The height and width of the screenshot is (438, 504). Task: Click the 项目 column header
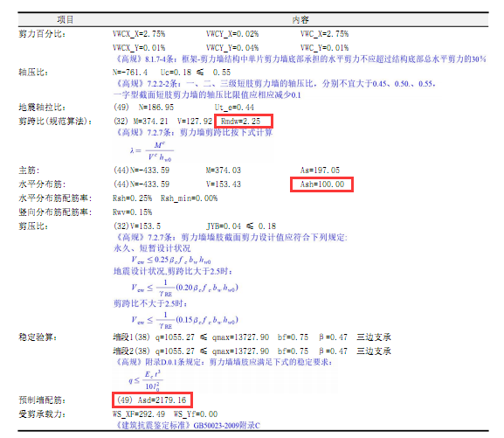coord(66,20)
